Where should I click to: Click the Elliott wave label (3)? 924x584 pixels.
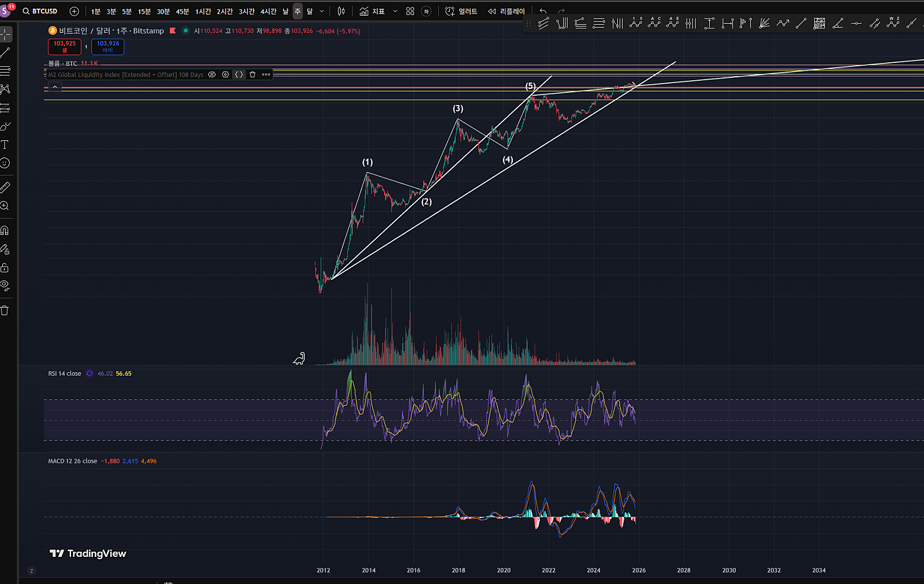pyautogui.click(x=458, y=108)
